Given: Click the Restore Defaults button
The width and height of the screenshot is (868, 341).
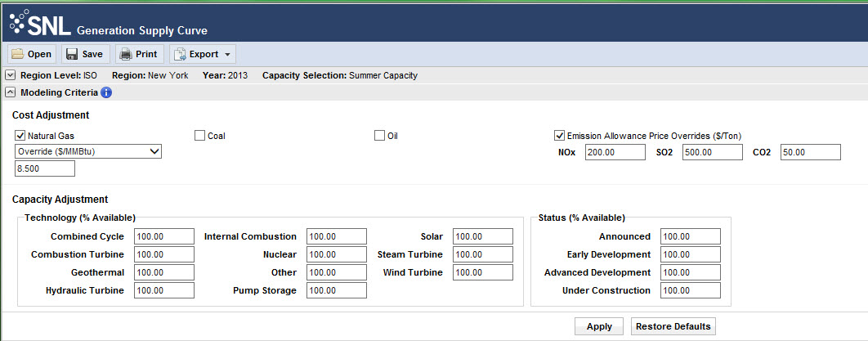Looking at the screenshot, I should (673, 326).
